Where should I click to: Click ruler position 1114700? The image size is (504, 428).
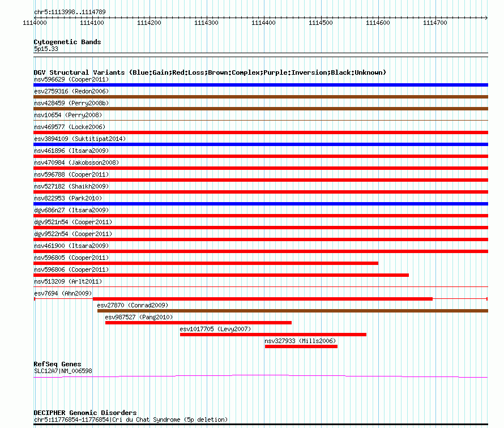(x=435, y=23)
